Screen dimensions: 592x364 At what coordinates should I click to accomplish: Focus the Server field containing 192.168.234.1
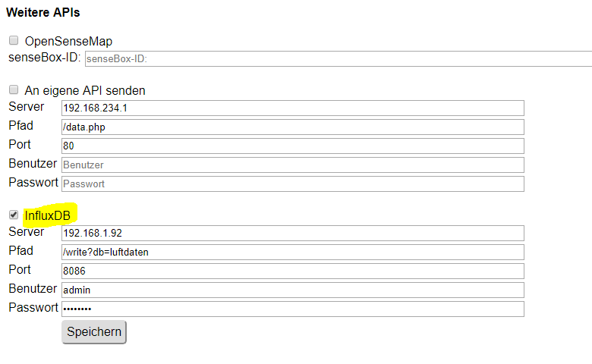point(292,108)
